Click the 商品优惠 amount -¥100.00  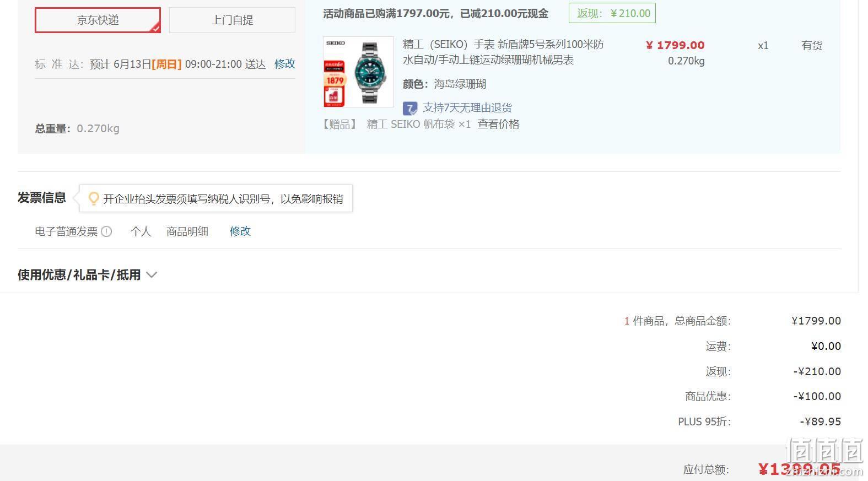[817, 396]
